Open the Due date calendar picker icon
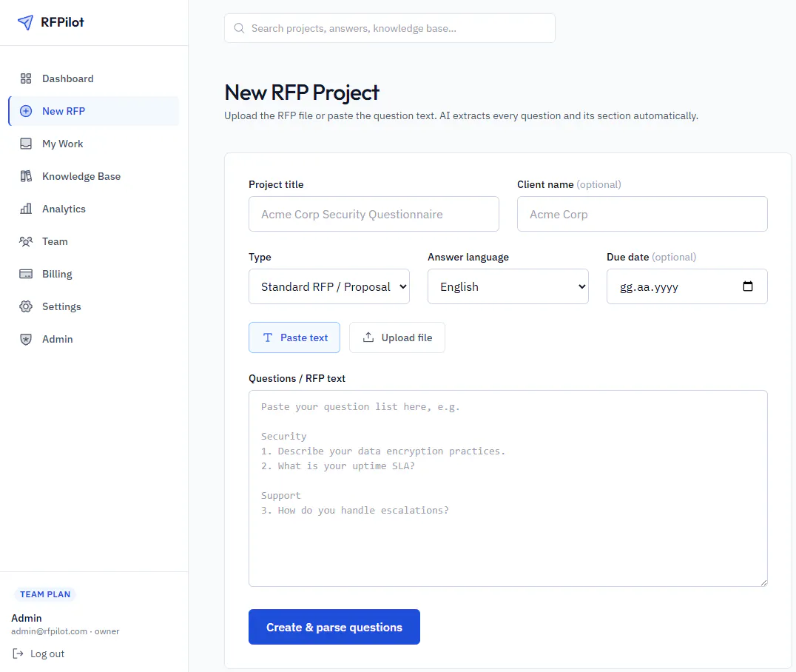Screen dimensions: 796x672 pos(748,286)
